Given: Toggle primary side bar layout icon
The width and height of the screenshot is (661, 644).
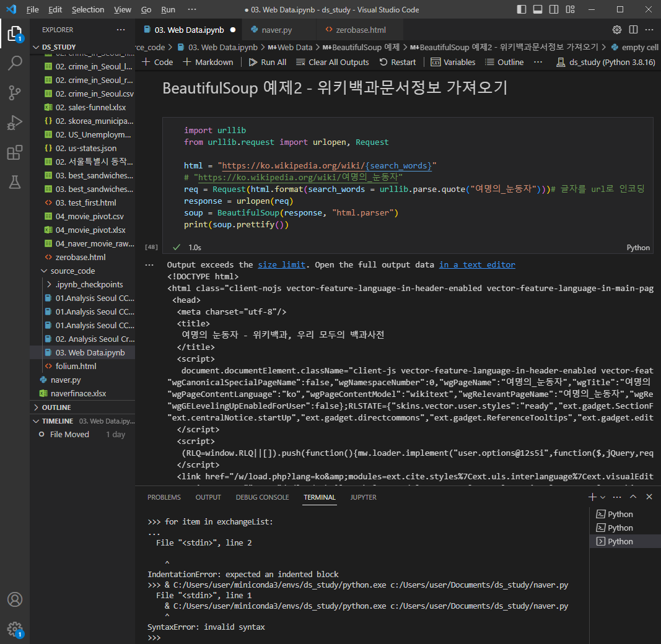Looking at the screenshot, I should pos(522,9).
